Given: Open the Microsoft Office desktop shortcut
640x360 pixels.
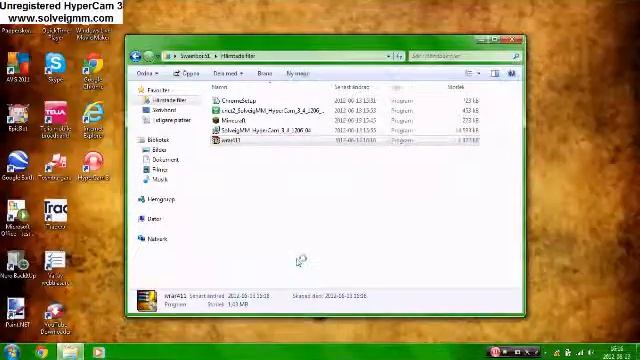Looking at the screenshot, I should point(18,218).
